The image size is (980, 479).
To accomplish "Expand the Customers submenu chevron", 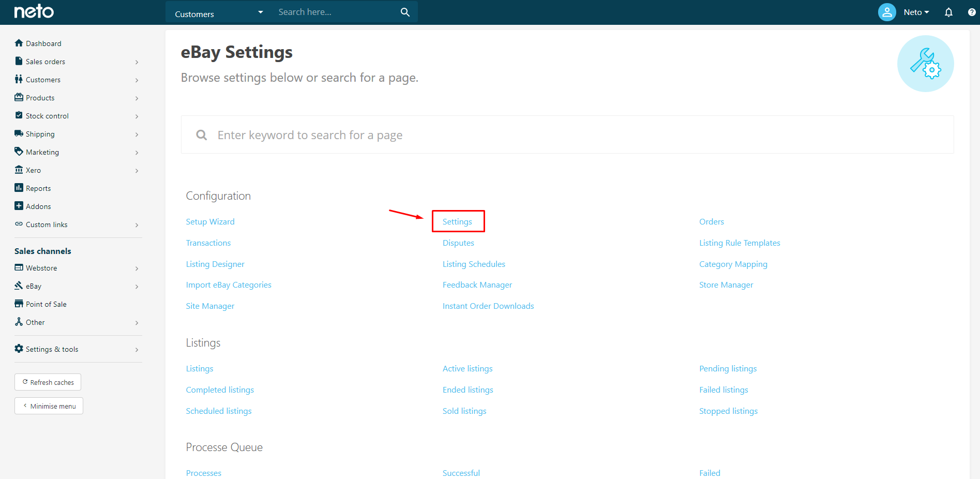I will click(x=137, y=80).
